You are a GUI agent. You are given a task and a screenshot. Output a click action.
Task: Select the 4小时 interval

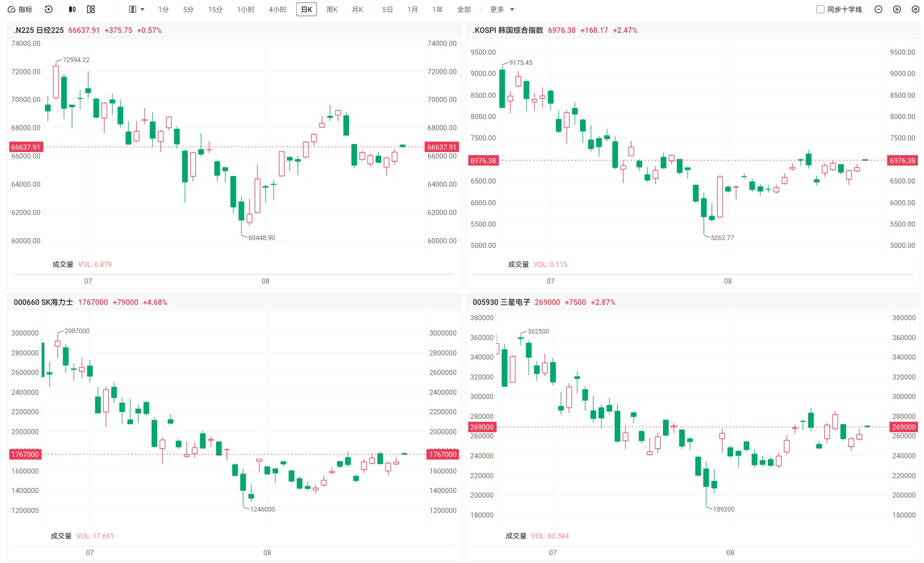point(277,9)
